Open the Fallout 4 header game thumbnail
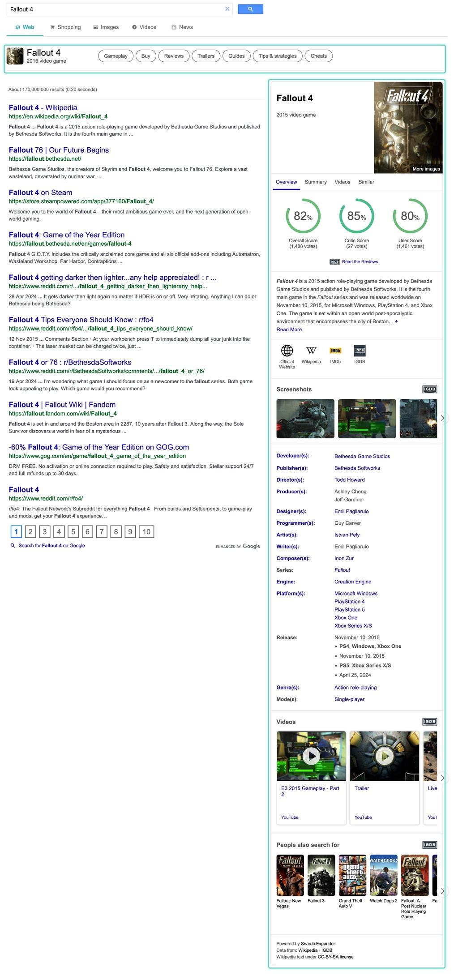This screenshot has width=454, height=980. (15, 56)
